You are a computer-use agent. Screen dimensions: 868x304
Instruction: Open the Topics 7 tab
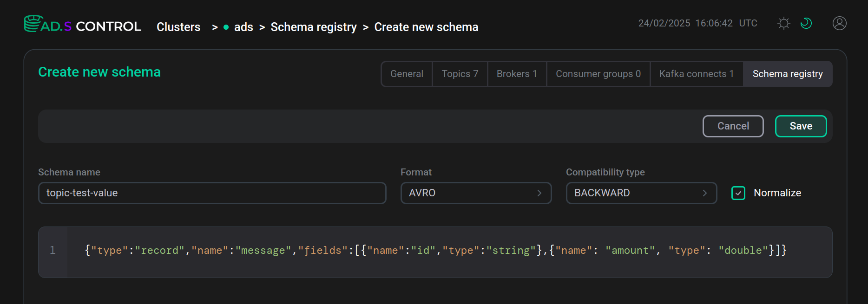[x=460, y=74]
